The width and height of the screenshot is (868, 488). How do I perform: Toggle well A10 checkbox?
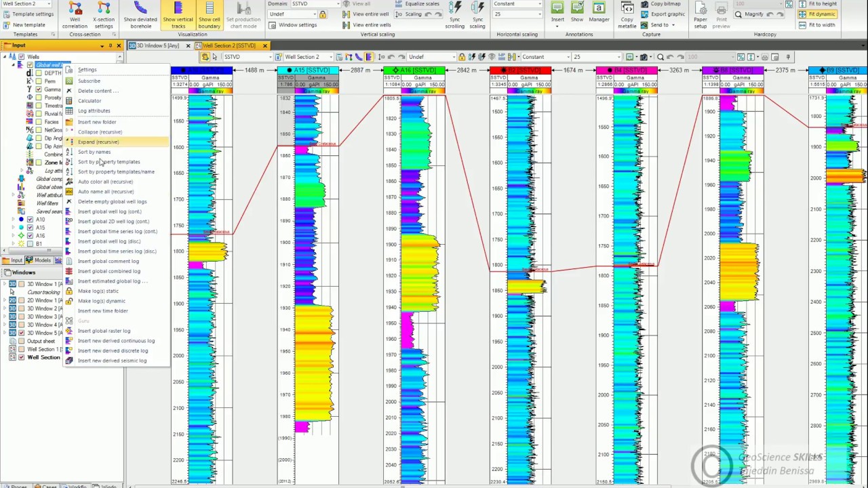(x=30, y=220)
